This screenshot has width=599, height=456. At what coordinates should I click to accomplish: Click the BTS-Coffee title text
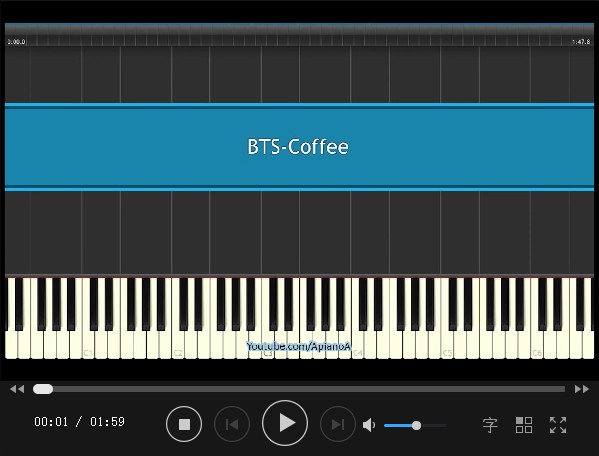(298, 147)
